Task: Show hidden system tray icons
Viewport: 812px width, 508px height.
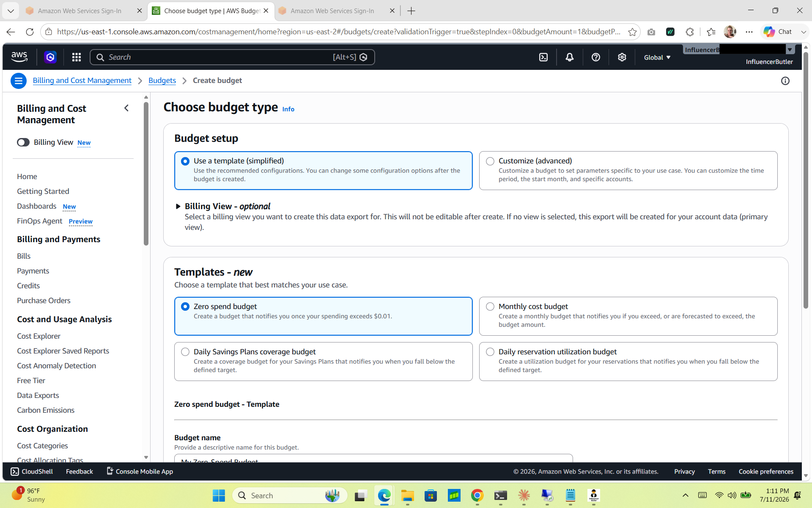Action: click(686, 495)
